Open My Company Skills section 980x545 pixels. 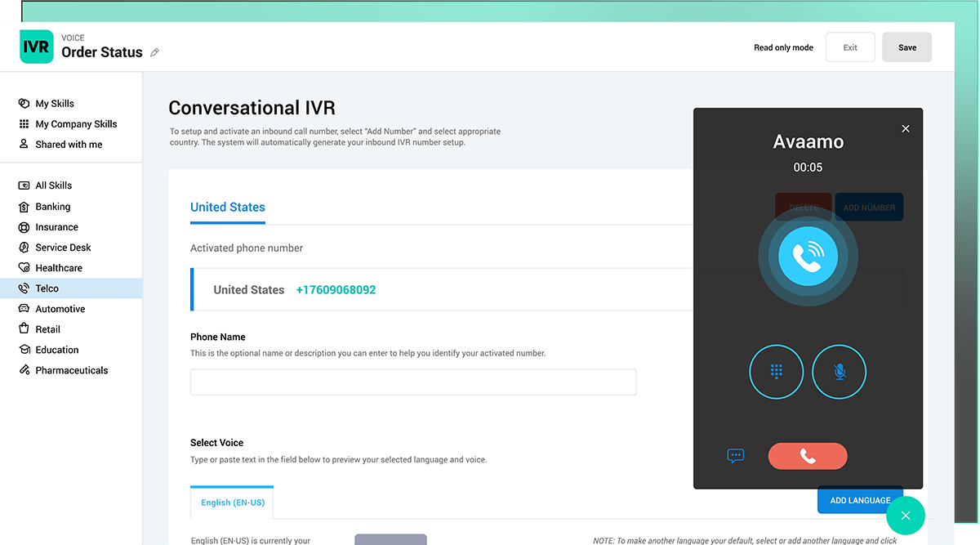tap(76, 124)
